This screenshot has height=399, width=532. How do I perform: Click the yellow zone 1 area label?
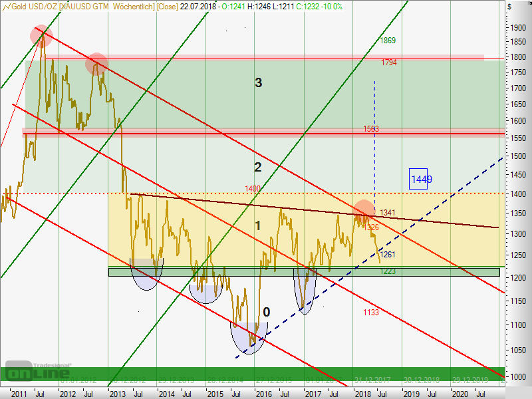point(258,225)
